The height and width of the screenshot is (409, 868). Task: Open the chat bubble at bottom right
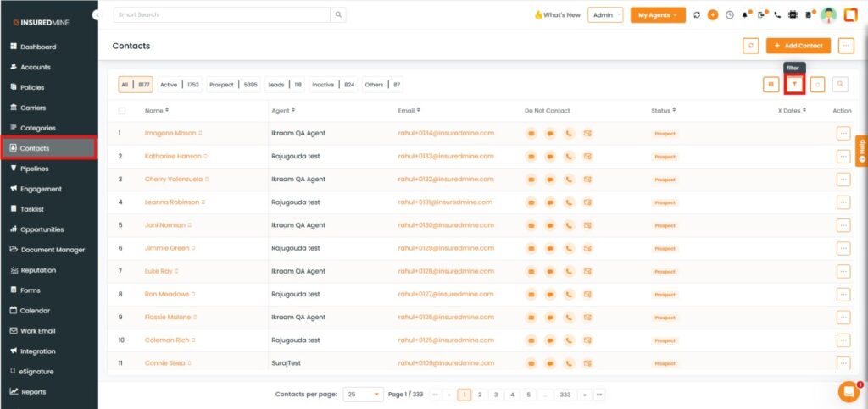pos(848,391)
